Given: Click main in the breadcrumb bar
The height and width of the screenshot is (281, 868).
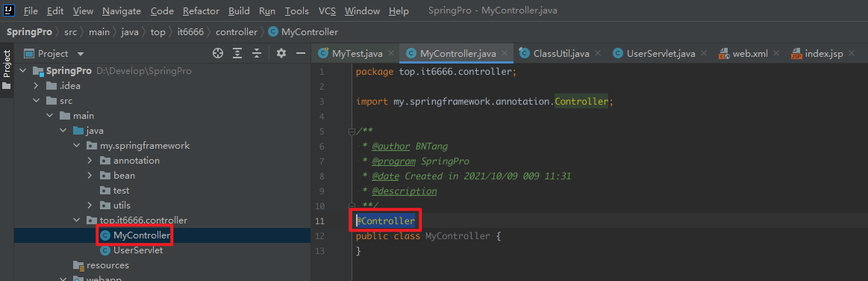Looking at the screenshot, I should point(99,32).
